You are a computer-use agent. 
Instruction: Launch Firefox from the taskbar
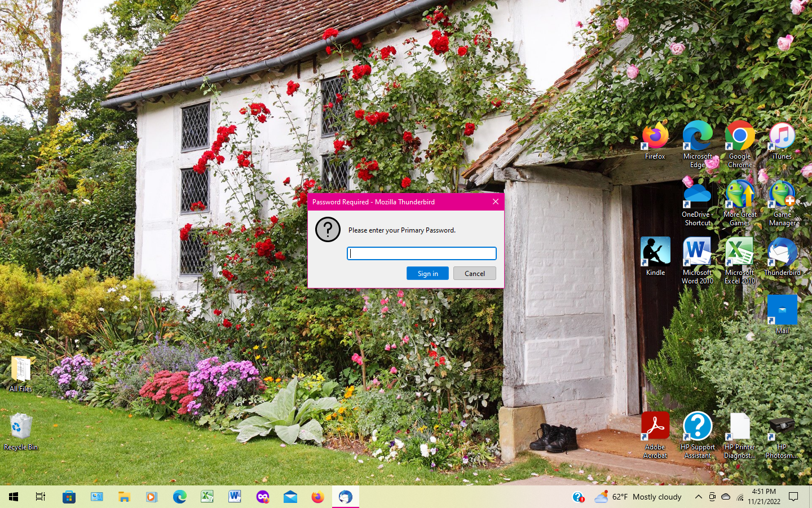point(318,497)
